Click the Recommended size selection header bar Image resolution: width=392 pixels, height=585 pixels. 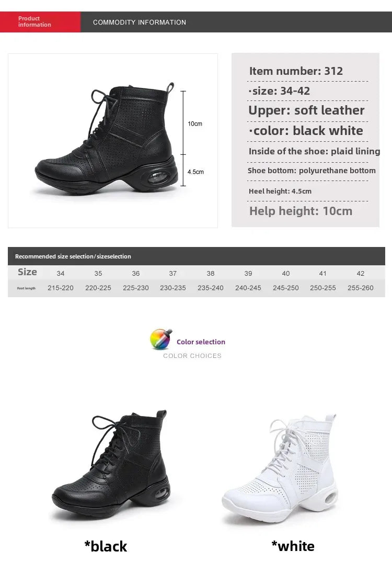tap(197, 256)
